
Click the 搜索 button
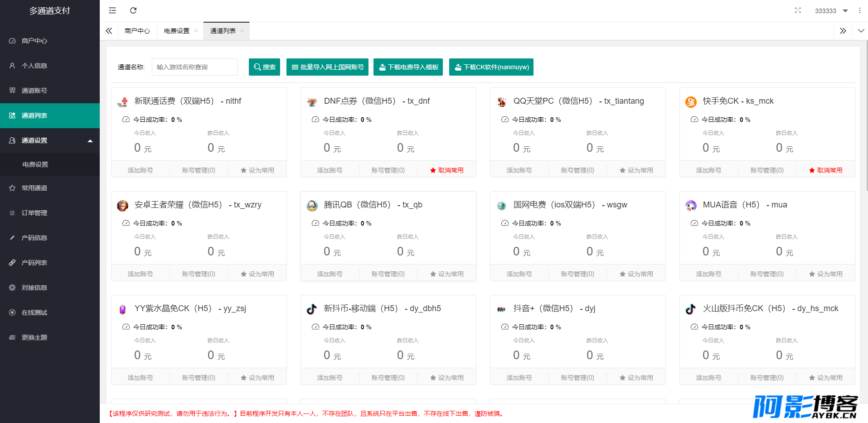point(264,67)
